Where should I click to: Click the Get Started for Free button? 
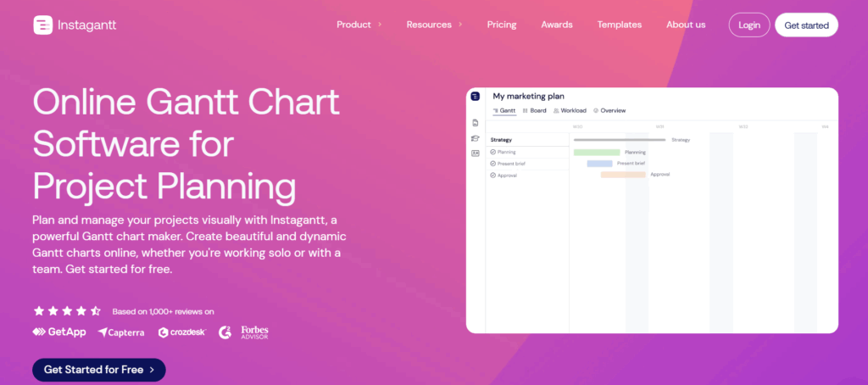point(98,370)
